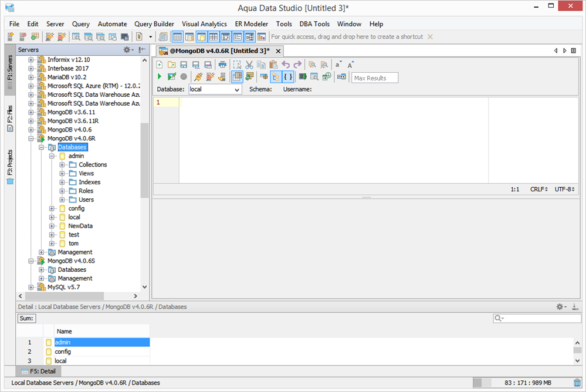Viewport: 586px width, 392px height.
Task: Open the UTF-8 encoding selector
Action: click(x=564, y=190)
